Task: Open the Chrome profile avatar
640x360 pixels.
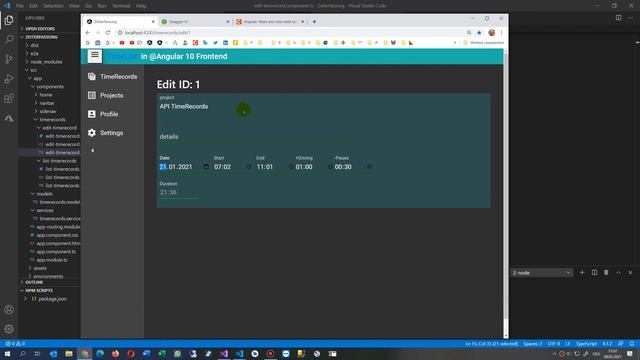Action: pos(491,33)
